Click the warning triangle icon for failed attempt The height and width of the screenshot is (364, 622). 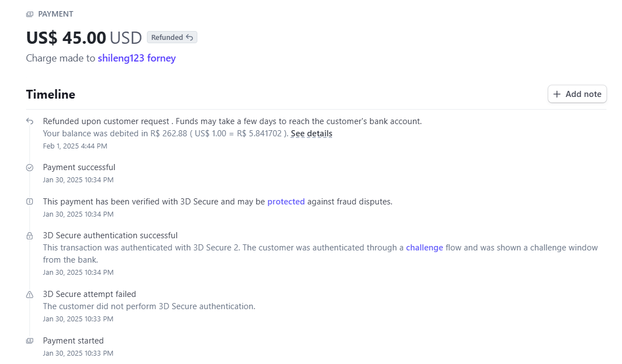point(30,295)
